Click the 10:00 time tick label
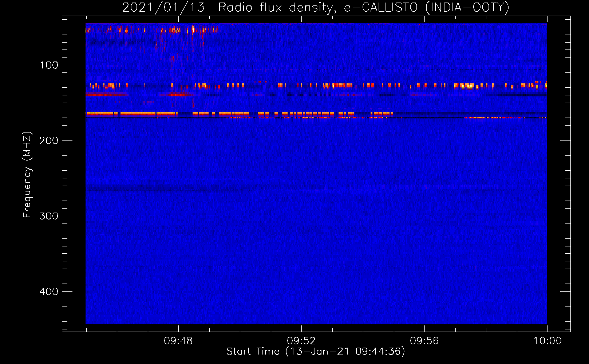 pos(548,341)
